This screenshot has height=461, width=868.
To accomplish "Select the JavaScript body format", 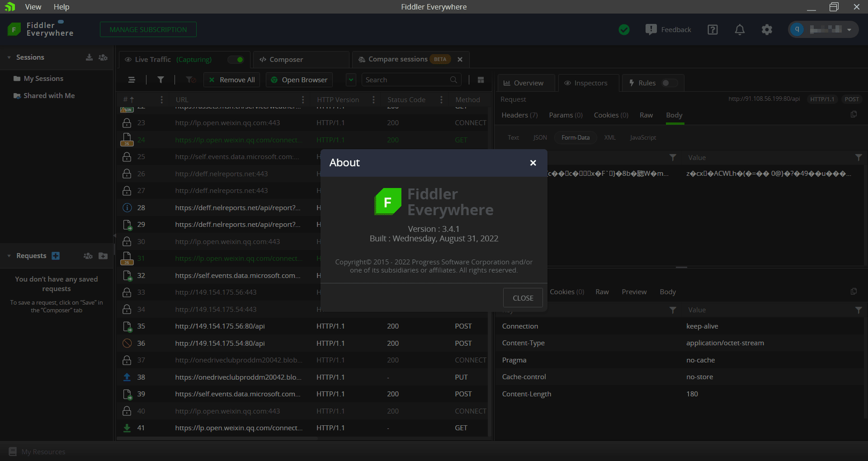I will 643,138.
